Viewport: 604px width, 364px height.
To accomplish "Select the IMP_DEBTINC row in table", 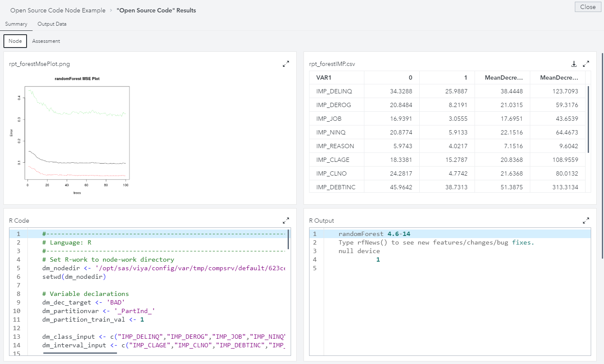I will coord(336,187).
